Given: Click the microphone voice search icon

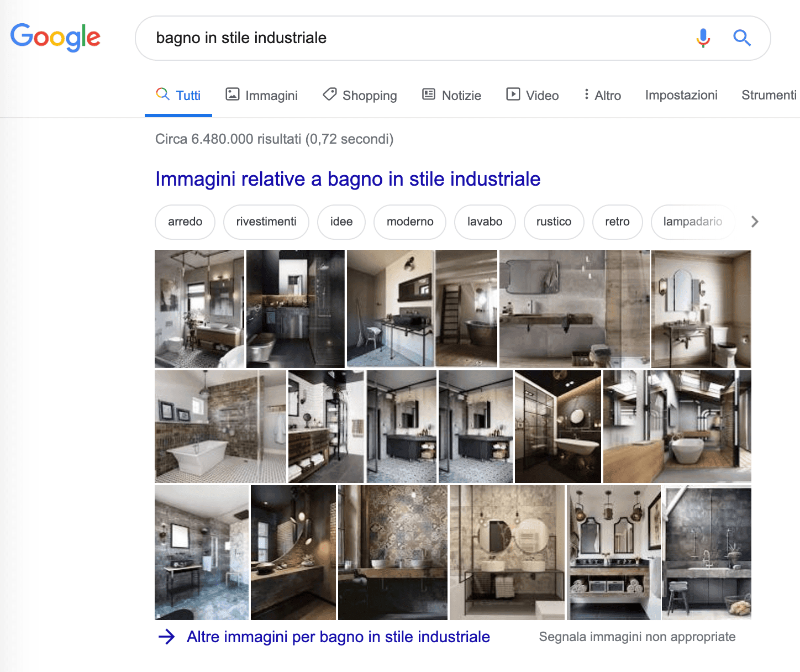Looking at the screenshot, I should point(703,38).
